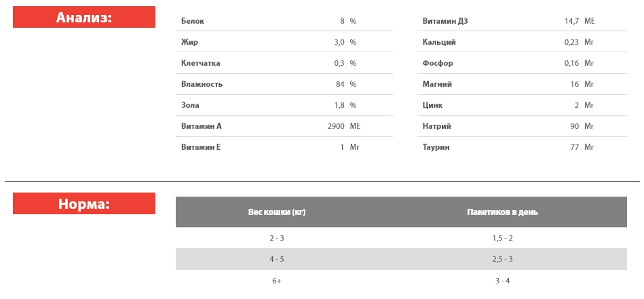
Task: Click the Витамин А value 2900
Action: [x=336, y=126]
